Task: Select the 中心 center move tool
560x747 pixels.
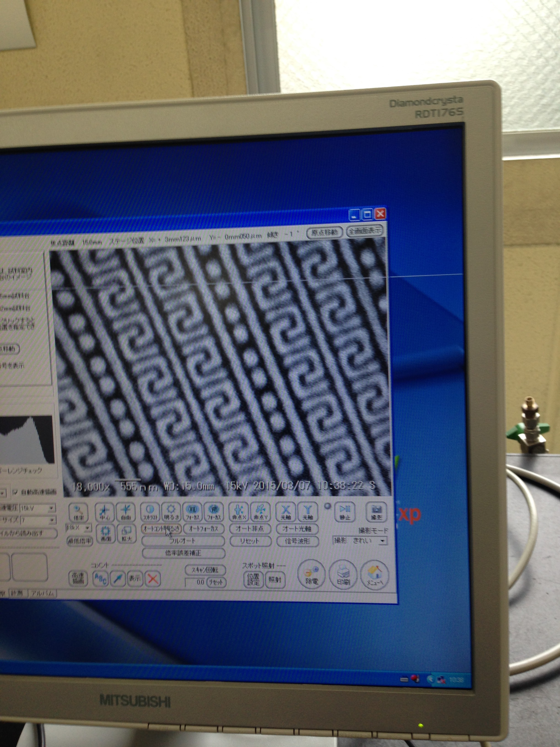Action: pos(104,512)
